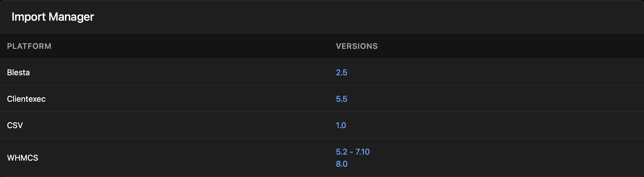Click the Import Manager heading
The height and width of the screenshot is (177, 644).
[53, 17]
